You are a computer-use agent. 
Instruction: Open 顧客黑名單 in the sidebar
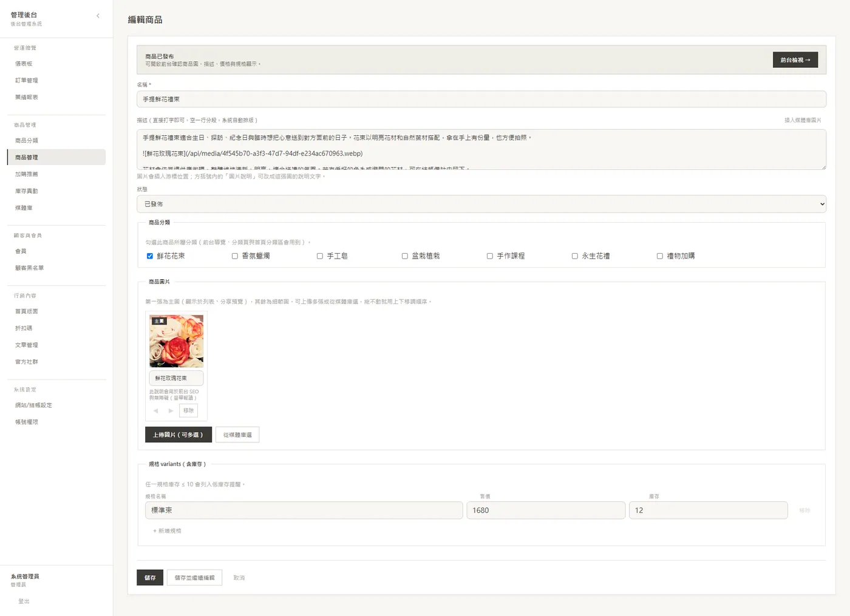[x=56, y=268]
